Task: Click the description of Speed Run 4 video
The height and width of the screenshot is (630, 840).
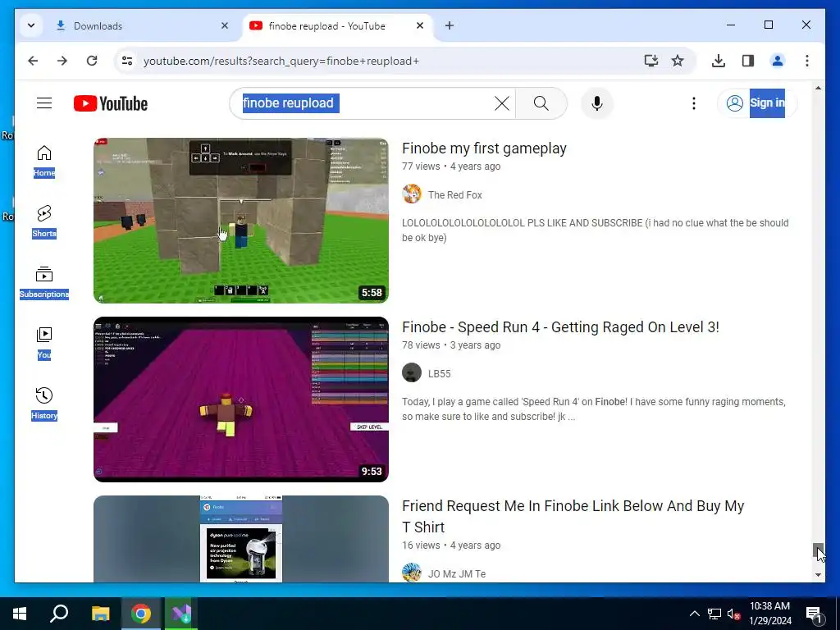Action: (x=594, y=409)
